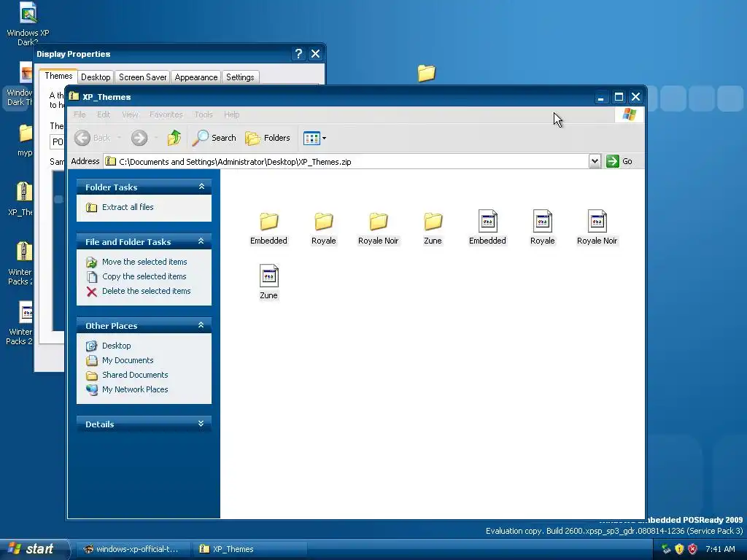
Task: Click XP_Themes taskbar button
Action: click(x=249, y=549)
